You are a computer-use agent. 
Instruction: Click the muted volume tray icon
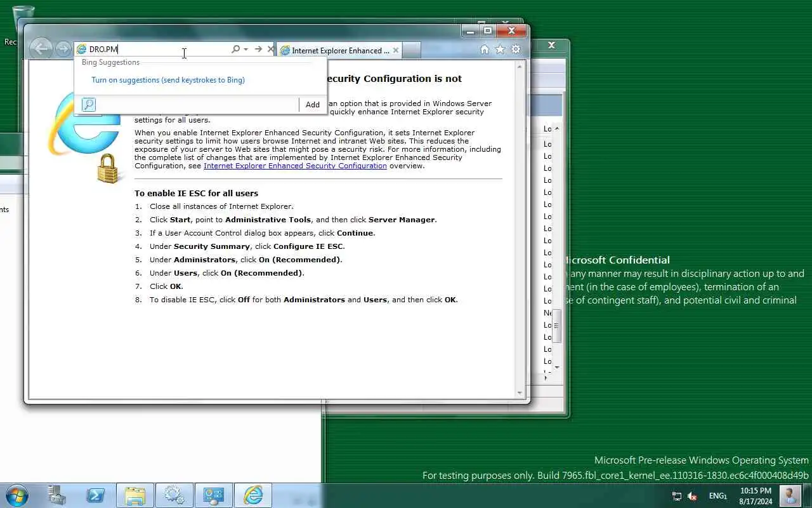pos(692,496)
